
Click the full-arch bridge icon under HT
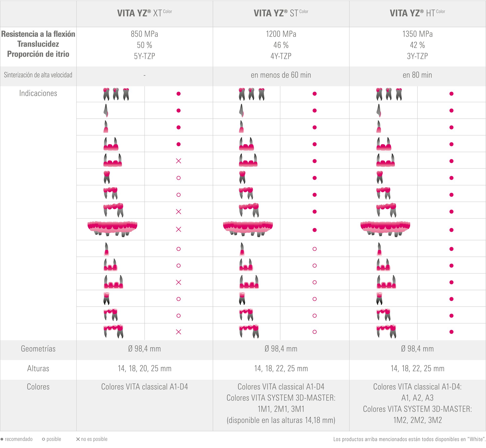(385, 229)
